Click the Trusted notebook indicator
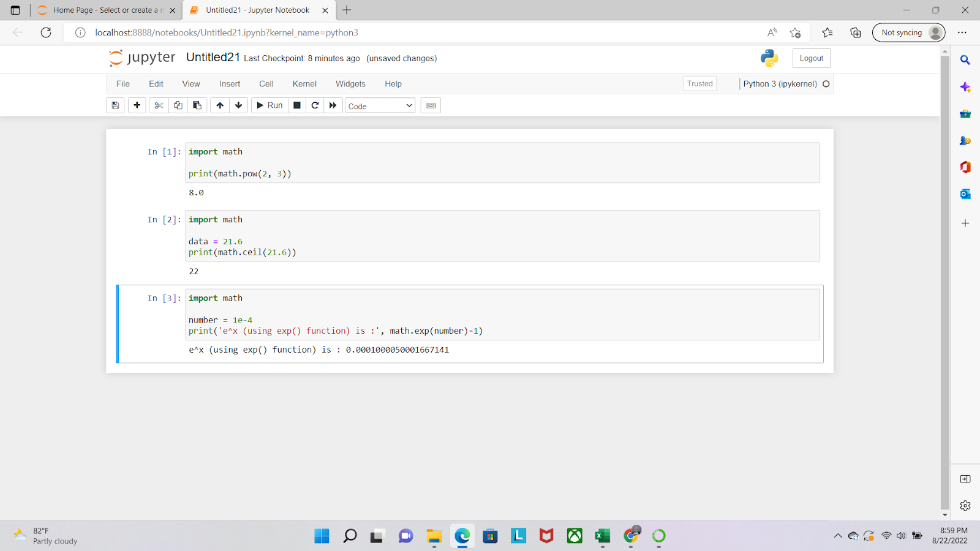The width and height of the screenshot is (980, 551). point(700,84)
